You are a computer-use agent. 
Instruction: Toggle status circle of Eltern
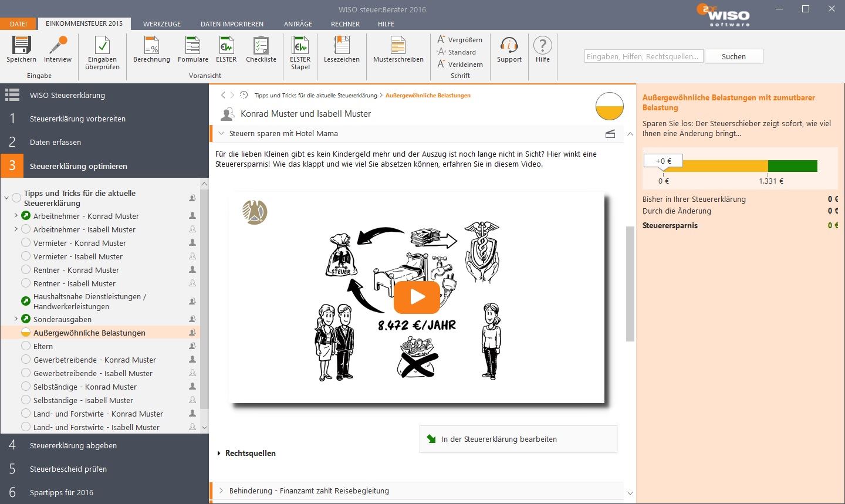coord(26,346)
